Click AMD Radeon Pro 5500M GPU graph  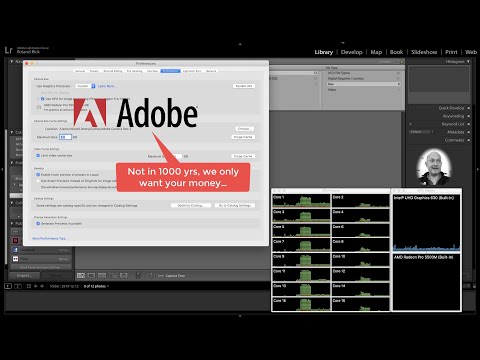pos(427,282)
